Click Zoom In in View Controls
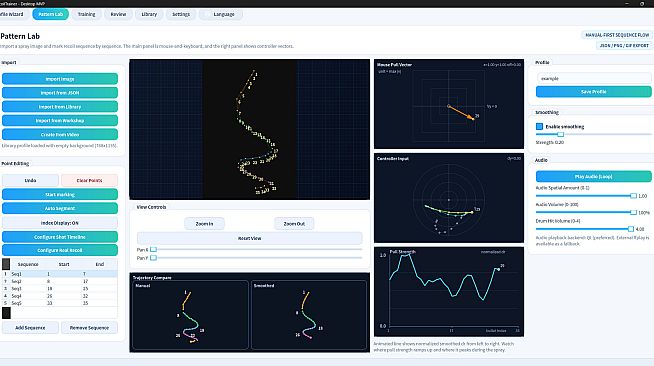654x366 pixels. coord(204,224)
